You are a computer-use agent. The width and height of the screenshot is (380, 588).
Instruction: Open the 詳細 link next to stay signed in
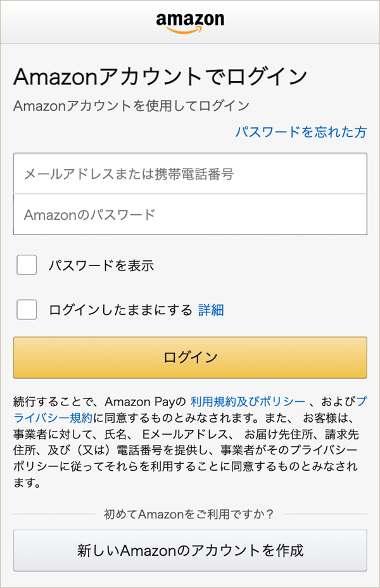[212, 310]
